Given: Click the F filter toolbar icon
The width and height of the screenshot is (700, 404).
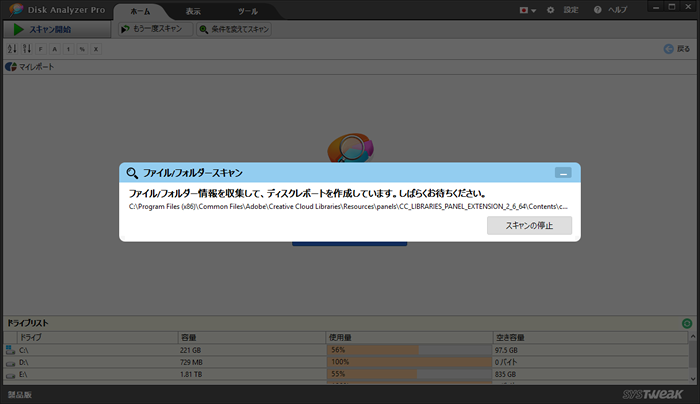Looking at the screenshot, I should (41, 49).
